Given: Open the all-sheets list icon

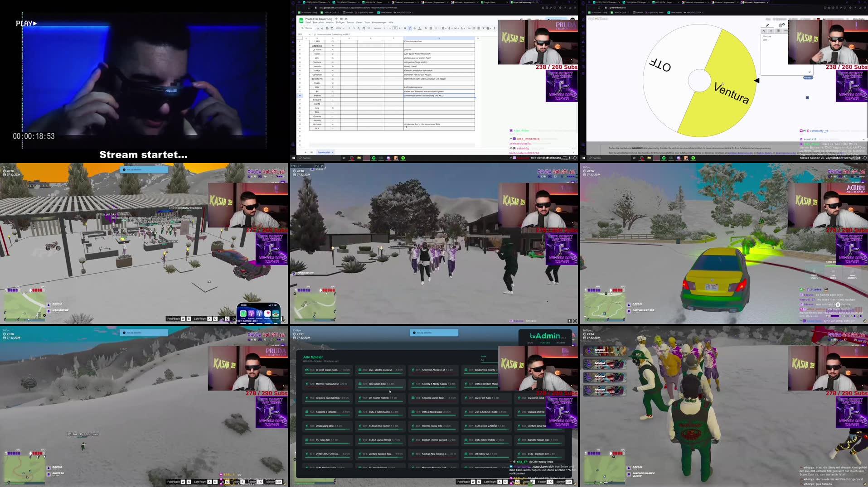Looking at the screenshot, I should coord(311,152).
